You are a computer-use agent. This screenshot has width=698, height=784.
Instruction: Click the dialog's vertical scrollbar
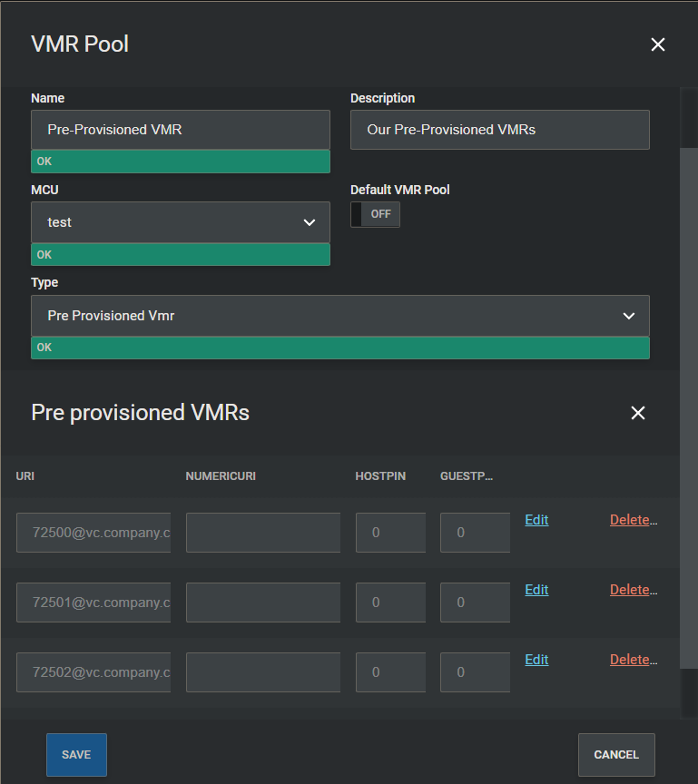click(x=689, y=407)
